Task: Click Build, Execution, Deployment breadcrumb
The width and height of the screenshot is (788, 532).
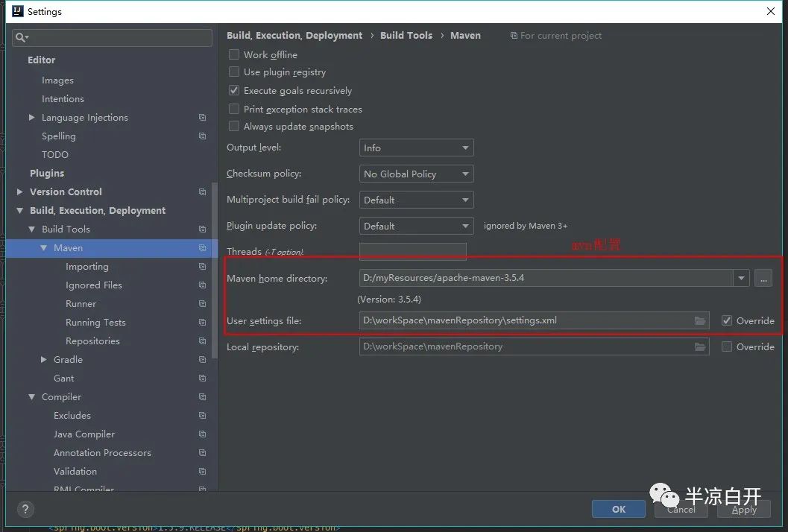Action: pos(294,36)
